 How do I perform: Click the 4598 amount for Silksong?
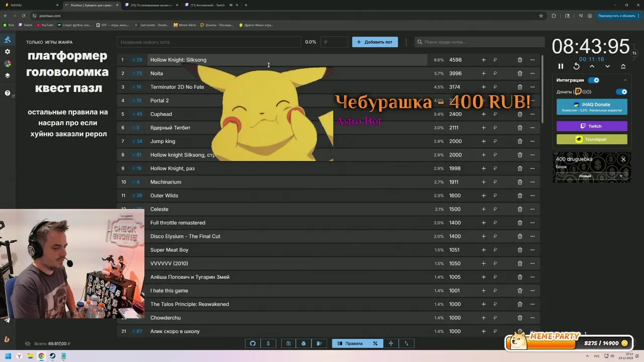(455, 60)
